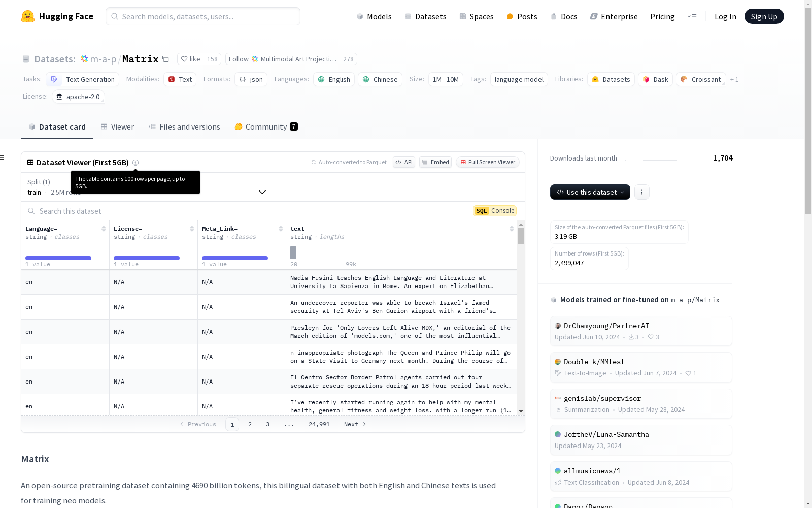The image size is (812, 508).
Task: Click the 1M - 10M size tag
Action: (446, 79)
